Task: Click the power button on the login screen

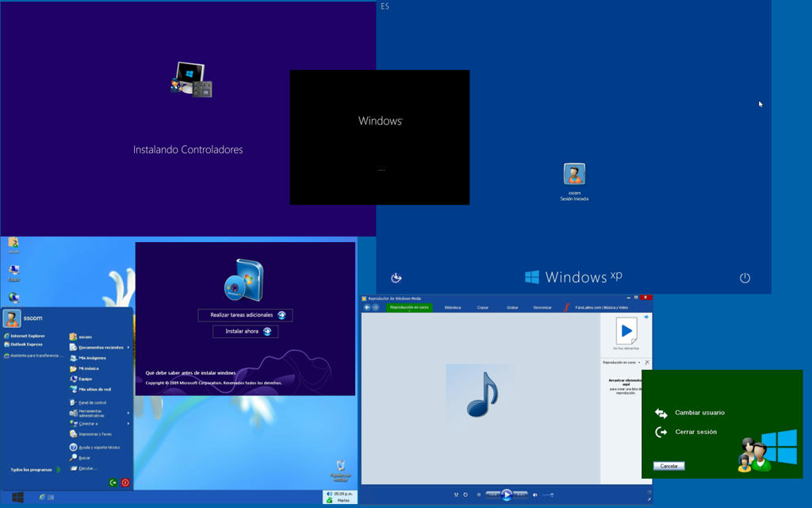Action: 745,278
